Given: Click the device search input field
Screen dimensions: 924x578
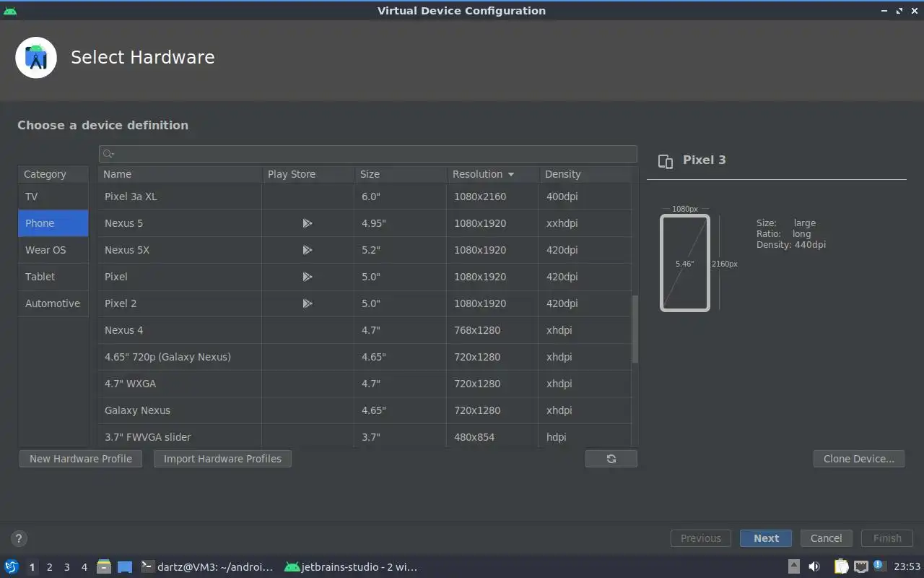Looking at the screenshot, I should [x=368, y=154].
